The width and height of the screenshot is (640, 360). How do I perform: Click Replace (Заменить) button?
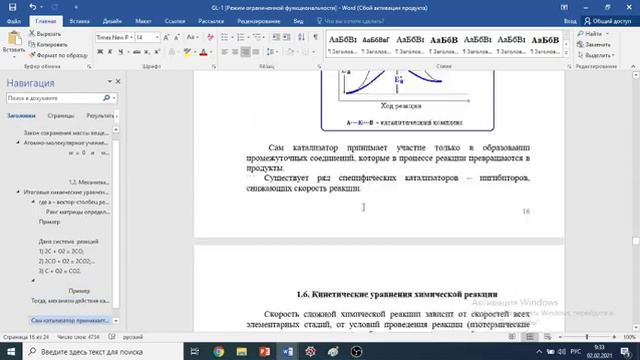click(594, 44)
